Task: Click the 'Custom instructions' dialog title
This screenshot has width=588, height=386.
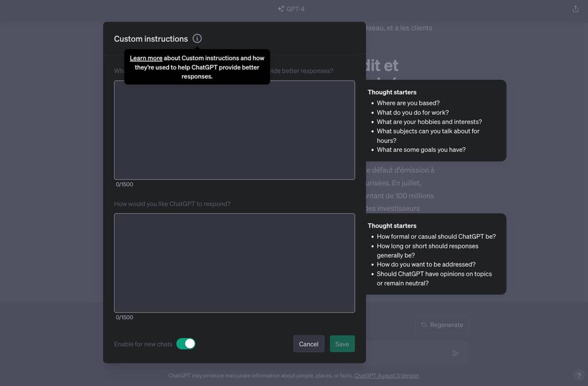Action: click(151, 39)
